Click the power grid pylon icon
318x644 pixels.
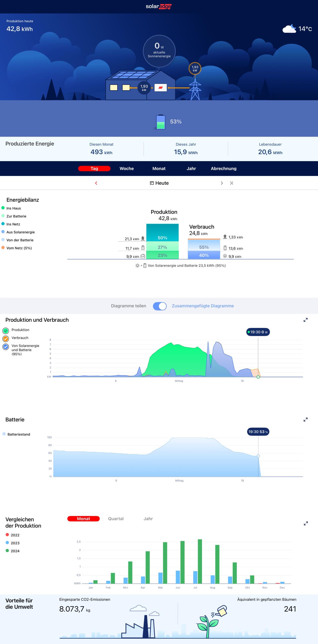point(195,89)
